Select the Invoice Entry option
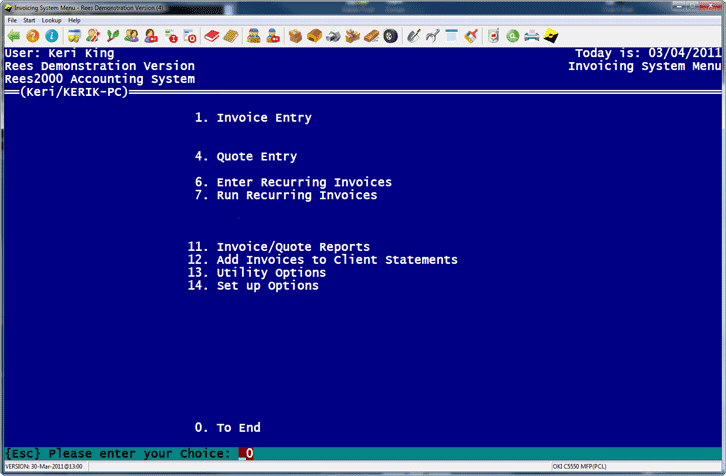Screen dimensions: 726x476 point(263,118)
